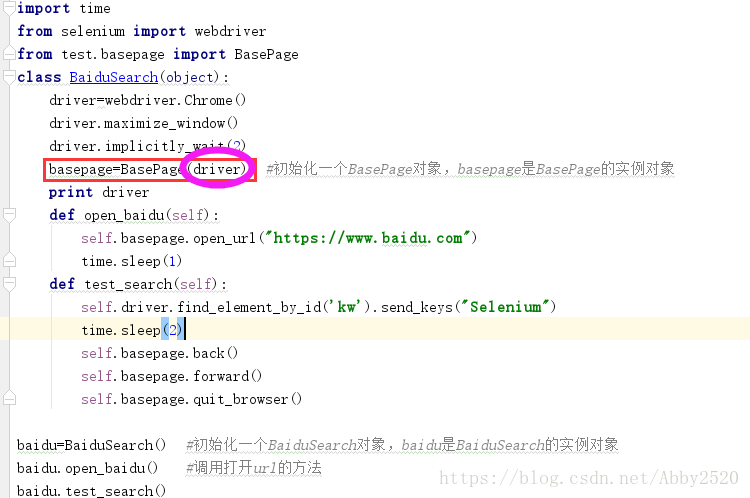Click the 'https://www.baidu.com' URL string
Viewport: 750px width, 498px height.
tap(368, 238)
